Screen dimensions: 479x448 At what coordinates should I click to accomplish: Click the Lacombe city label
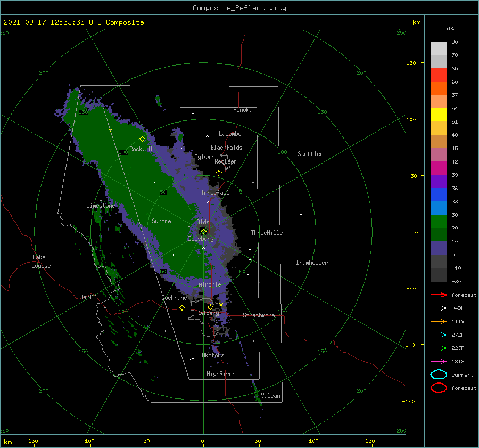pos(230,134)
